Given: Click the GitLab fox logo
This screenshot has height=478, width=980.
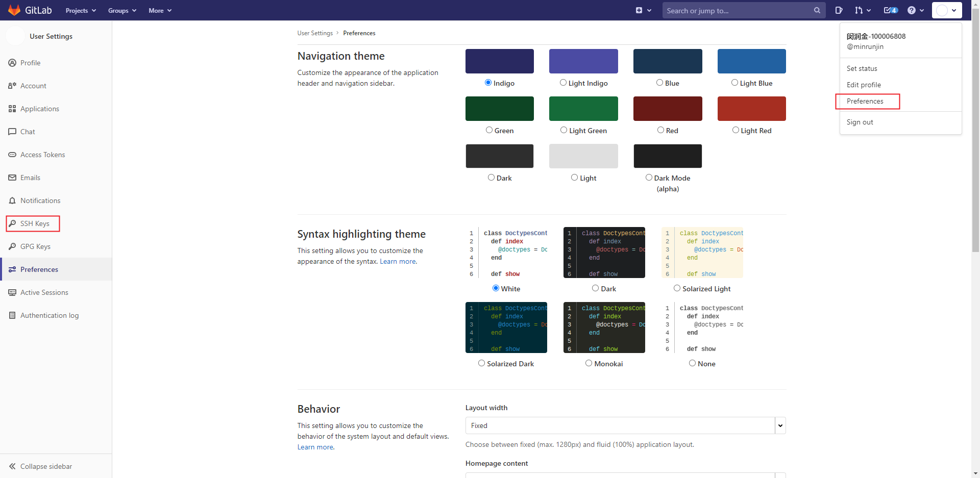Looking at the screenshot, I should pyautogui.click(x=14, y=10).
